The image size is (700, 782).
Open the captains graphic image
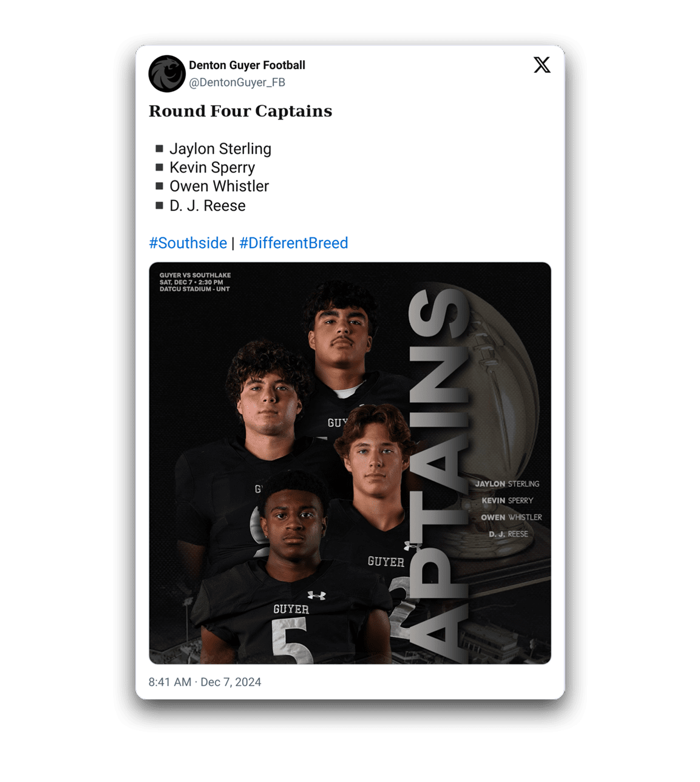coord(350,463)
